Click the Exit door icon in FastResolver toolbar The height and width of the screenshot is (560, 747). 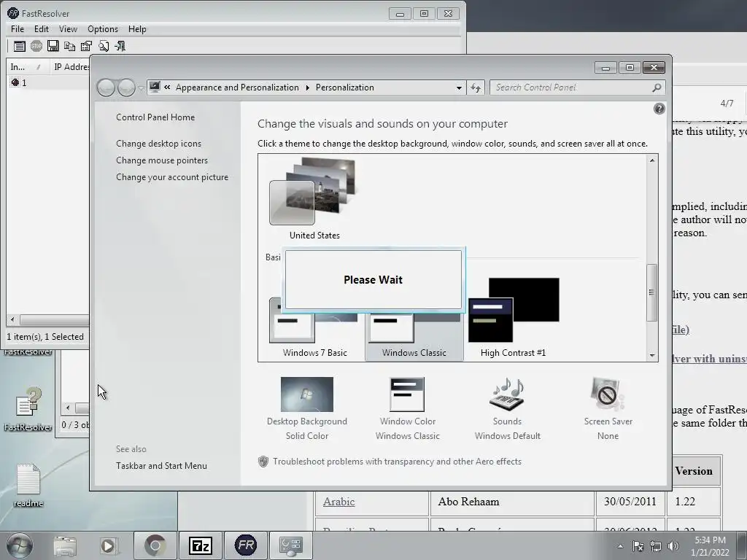(x=120, y=46)
